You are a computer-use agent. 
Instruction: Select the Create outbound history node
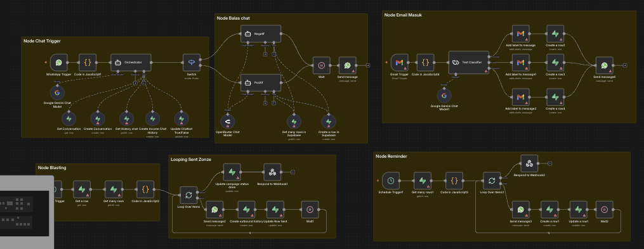246,210
